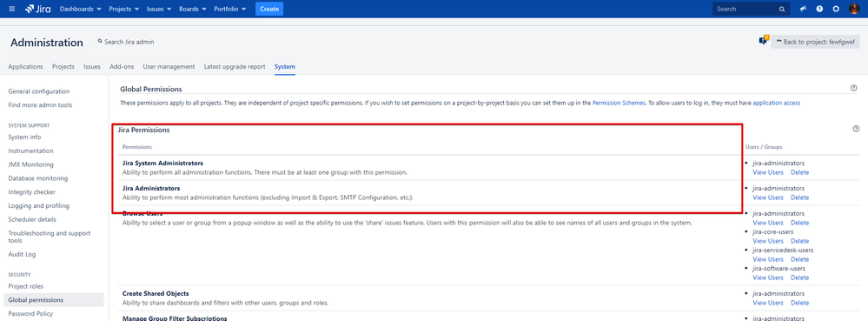Click the Jira logo

[x=37, y=9]
